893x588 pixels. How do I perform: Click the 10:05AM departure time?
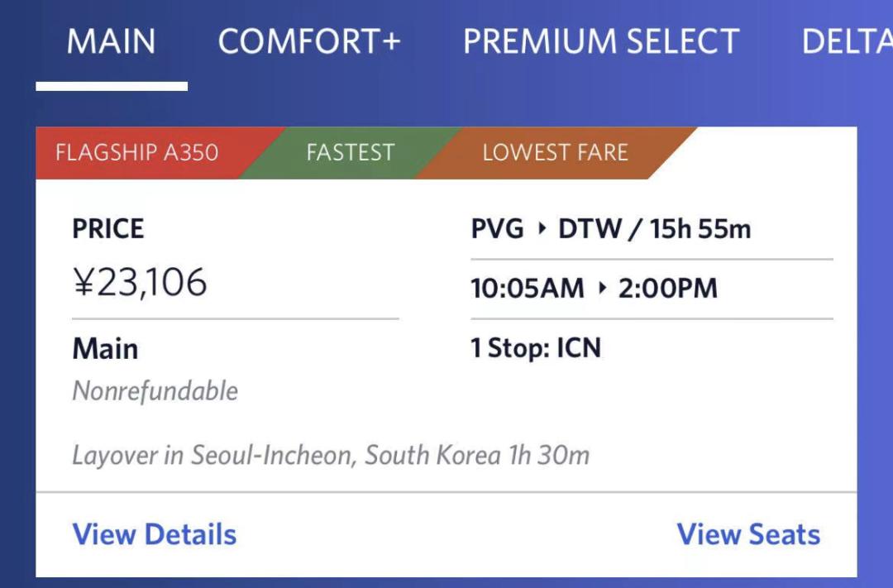[527, 289]
